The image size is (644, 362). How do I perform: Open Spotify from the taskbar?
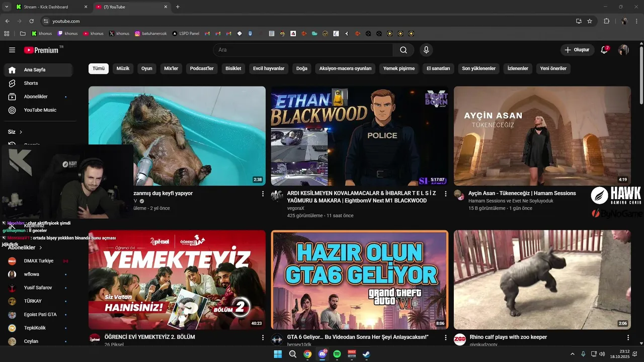coord(337,354)
